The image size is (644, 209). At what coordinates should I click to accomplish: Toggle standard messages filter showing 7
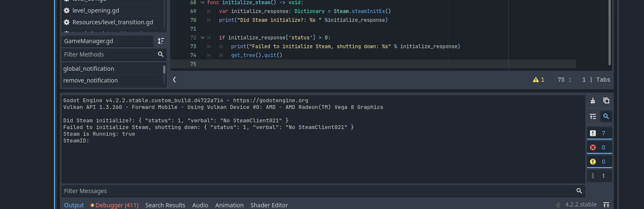(600, 133)
